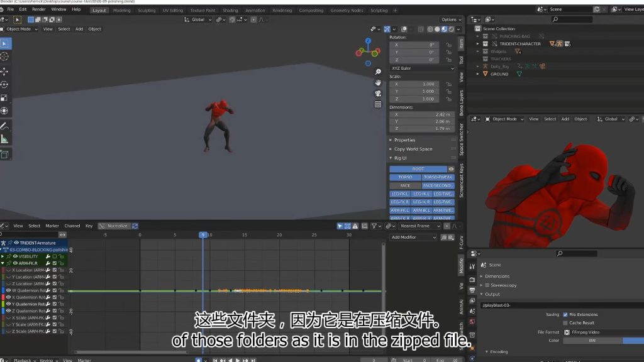Toggle the Normalize button in graph editor

point(114,226)
